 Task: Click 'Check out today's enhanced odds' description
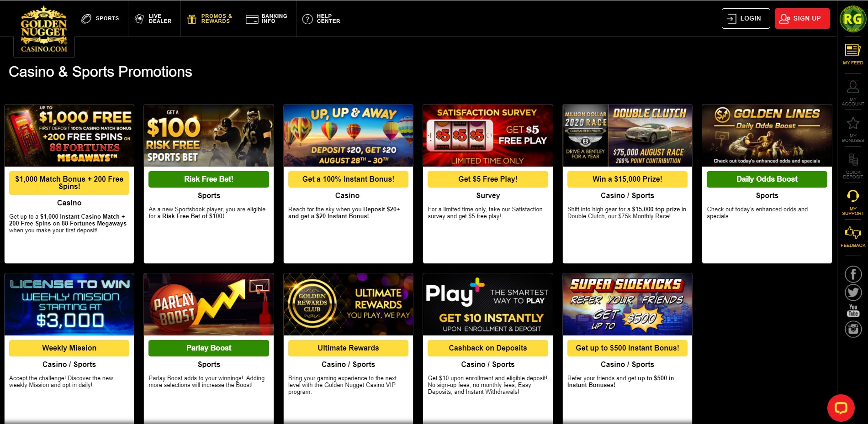pos(757,213)
